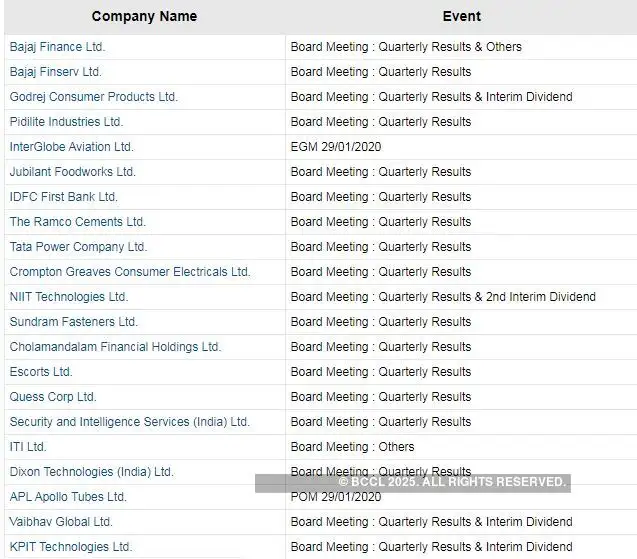The height and width of the screenshot is (559, 637).
Task: Open the KPIT Technologies Ltd. link
Action: (71, 547)
